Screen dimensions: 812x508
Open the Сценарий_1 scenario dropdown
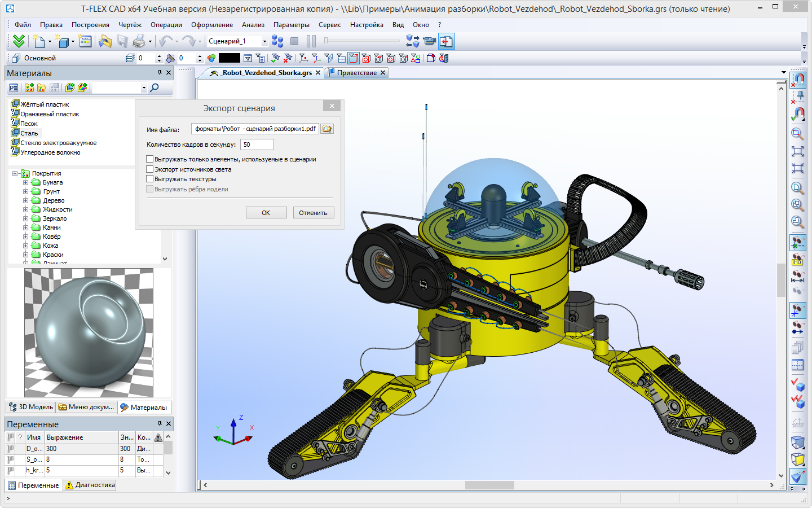[264, 41]
